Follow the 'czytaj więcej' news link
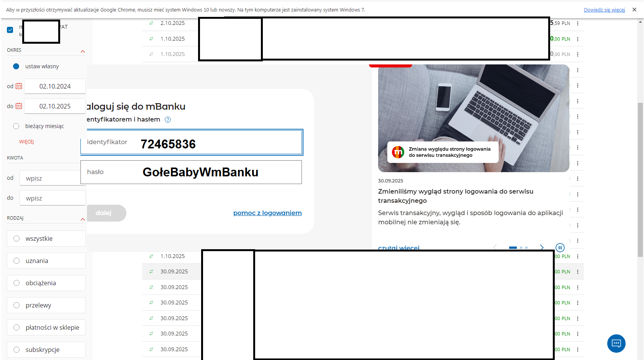644x360 pixels. [x=399, y=248]
